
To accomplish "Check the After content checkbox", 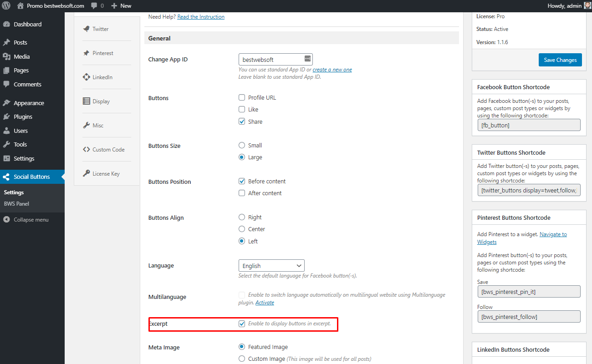I will [x=242, y=193].
